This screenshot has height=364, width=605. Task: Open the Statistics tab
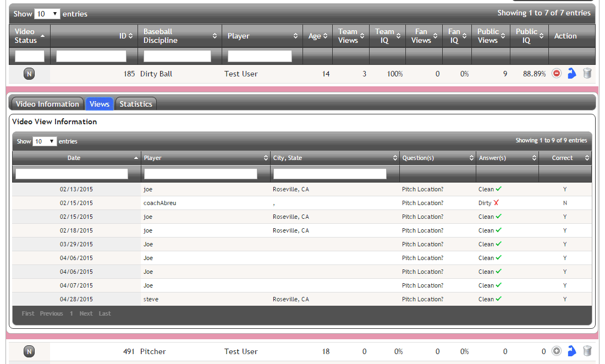click(x=136, y=104)
